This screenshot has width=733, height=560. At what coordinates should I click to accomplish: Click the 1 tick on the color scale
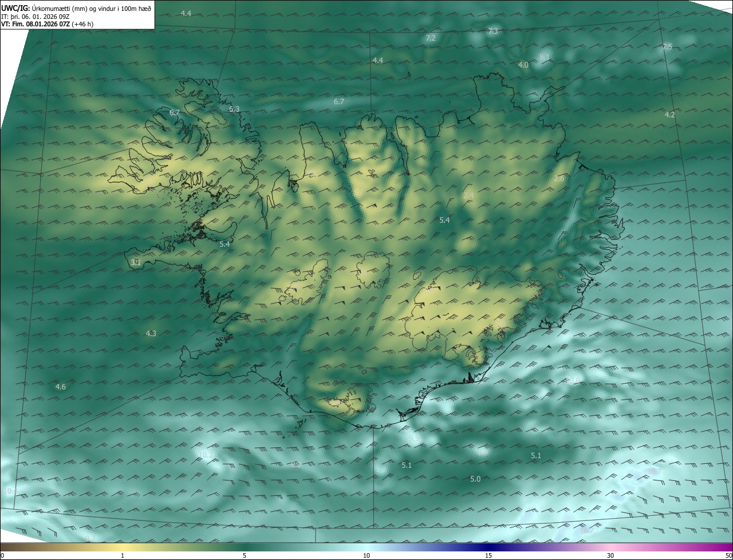coord(123,556)
